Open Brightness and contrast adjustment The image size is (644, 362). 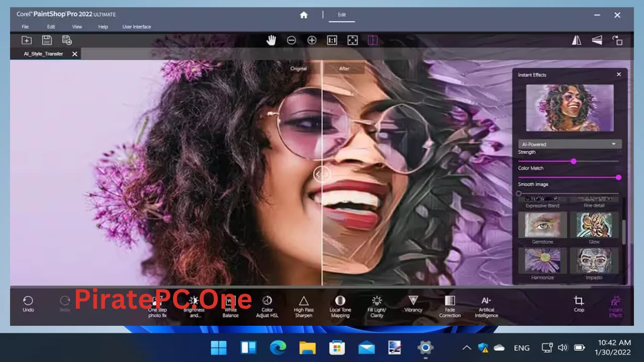(x=194, y=306)
